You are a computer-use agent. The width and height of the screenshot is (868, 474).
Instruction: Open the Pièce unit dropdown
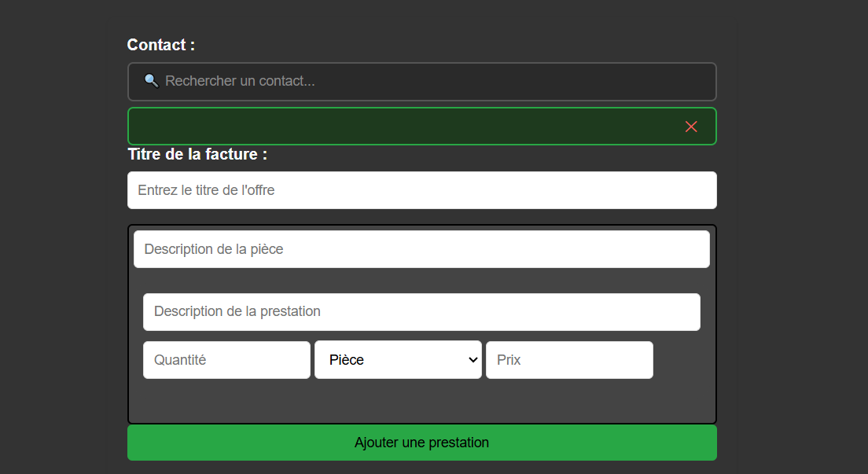click(x=398, y=360)
